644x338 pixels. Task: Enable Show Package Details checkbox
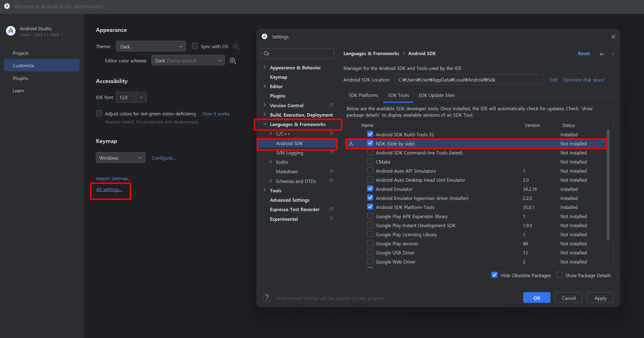pyautogui.click(x=559, y=275)
